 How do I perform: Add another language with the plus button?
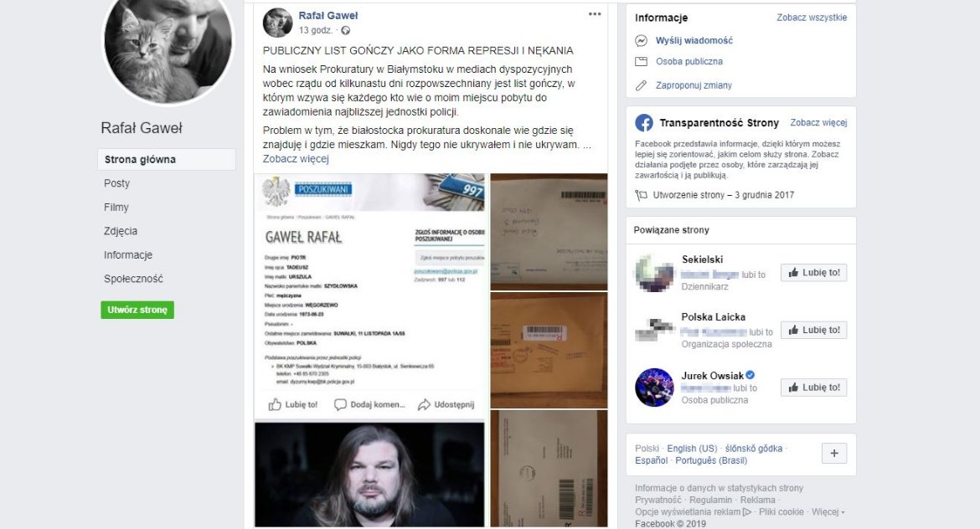tap(833, 454)
